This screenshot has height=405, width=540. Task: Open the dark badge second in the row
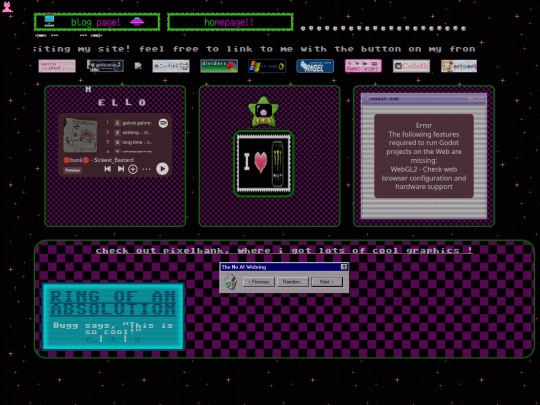coord(105,66)
